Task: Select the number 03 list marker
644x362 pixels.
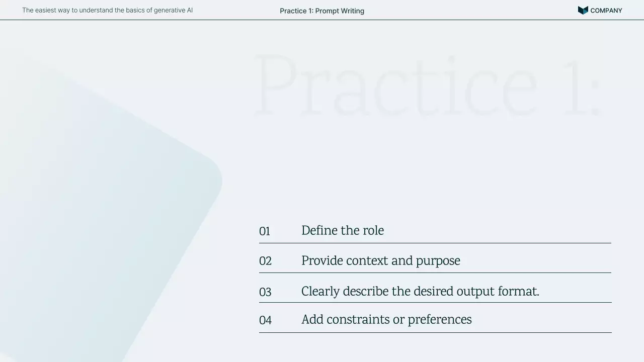Action: tap(265, 292)
